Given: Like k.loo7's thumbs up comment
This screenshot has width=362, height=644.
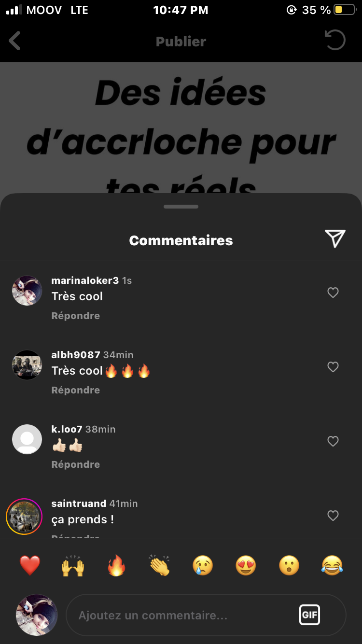Looking at the screenshot, I should (333, 441).
